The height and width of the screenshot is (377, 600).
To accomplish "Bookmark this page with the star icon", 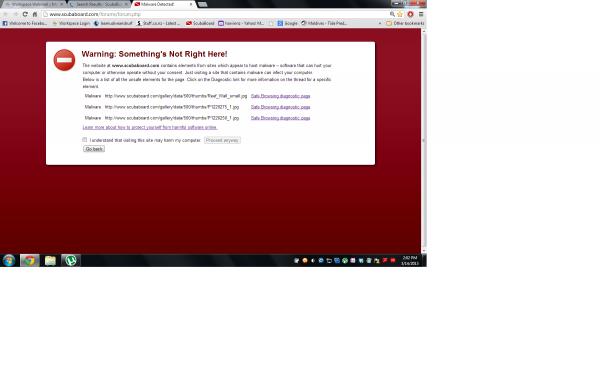I will pyautogui.click(x=400, y=14).
